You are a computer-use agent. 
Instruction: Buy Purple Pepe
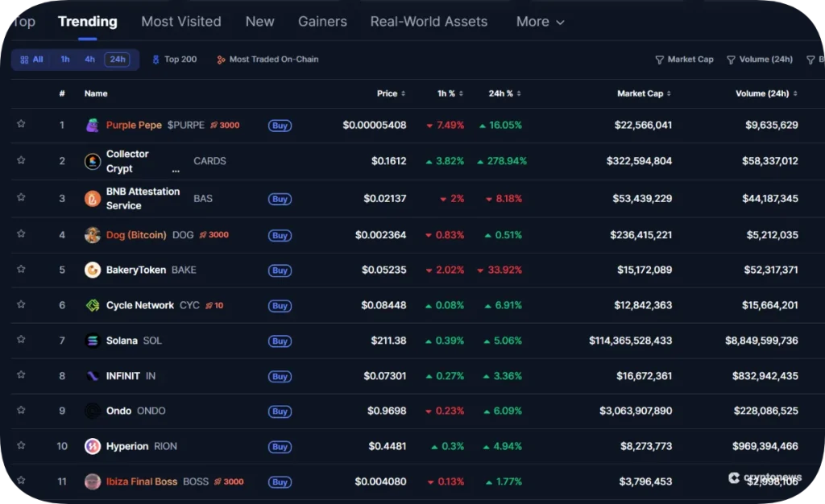280,126
